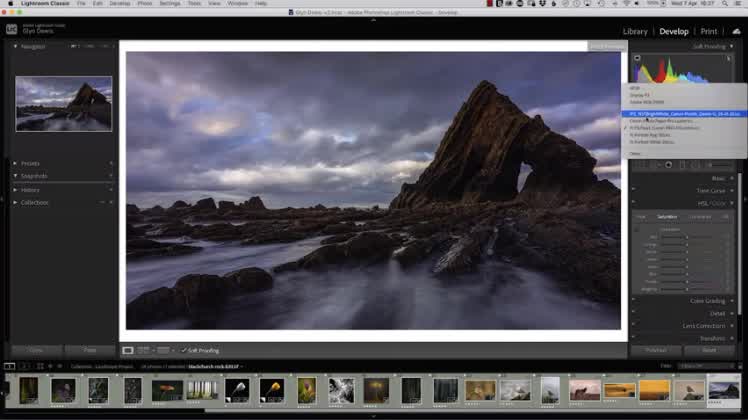
Task: Switch to the Print module
Action: (708, 32)
